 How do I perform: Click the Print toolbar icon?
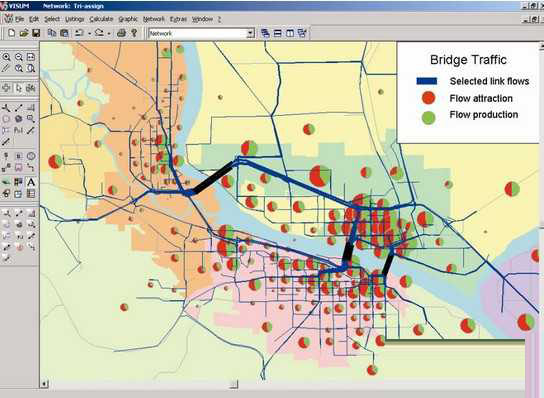(121, 33)
